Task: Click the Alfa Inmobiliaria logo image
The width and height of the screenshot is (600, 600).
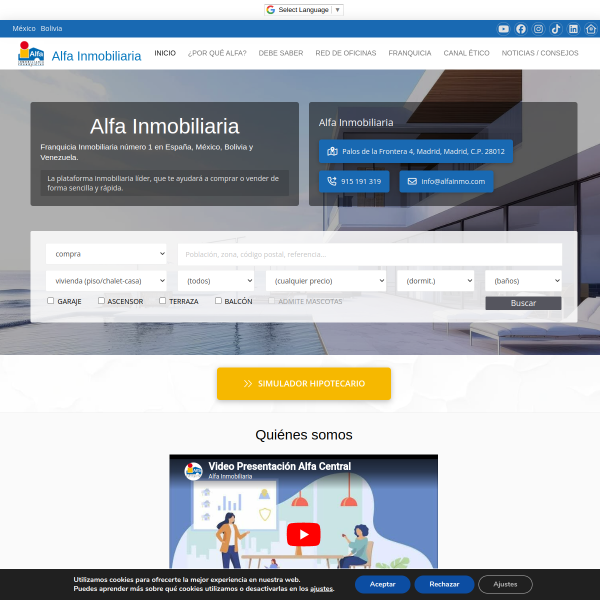Action: [x=31, y=54]
